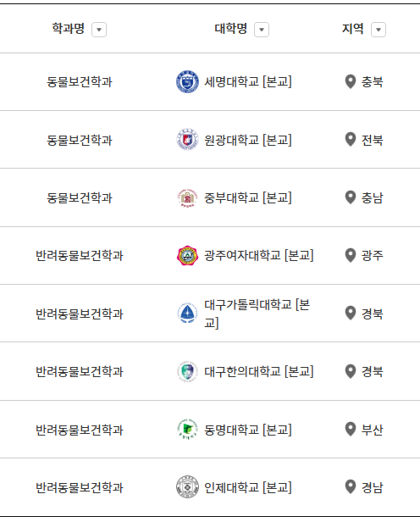Select 동물보건학과 in the 원광대학교 row
420x522 pixels.
point(80,140)
